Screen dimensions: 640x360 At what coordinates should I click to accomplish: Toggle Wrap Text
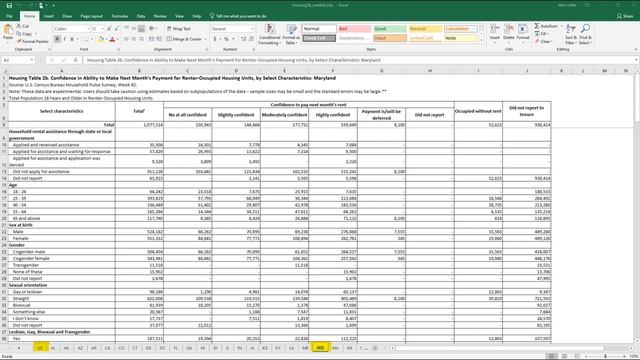[179, 29]
